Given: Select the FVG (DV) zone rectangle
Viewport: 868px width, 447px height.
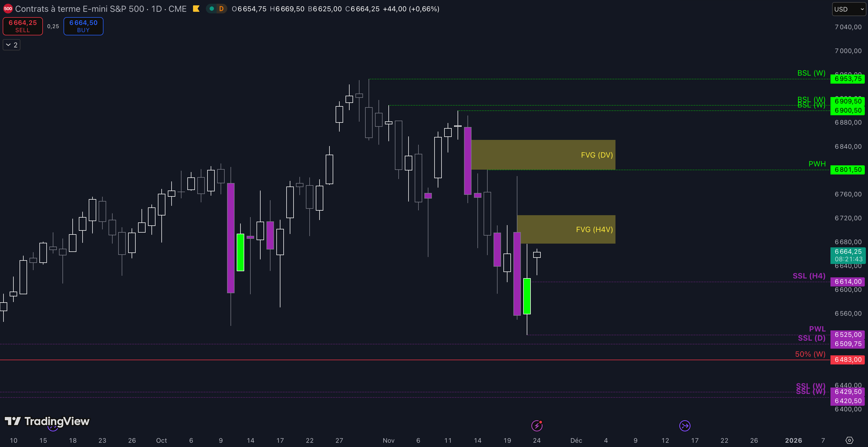Looking at the screenshot, I should 543,155.
